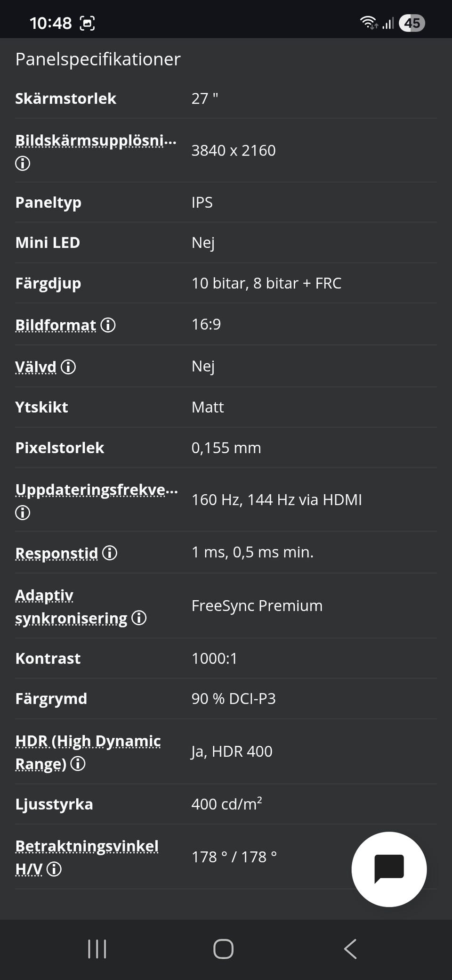Open recent apps navigation button
Screen dimensions: 452x980
tap(97, 949)
